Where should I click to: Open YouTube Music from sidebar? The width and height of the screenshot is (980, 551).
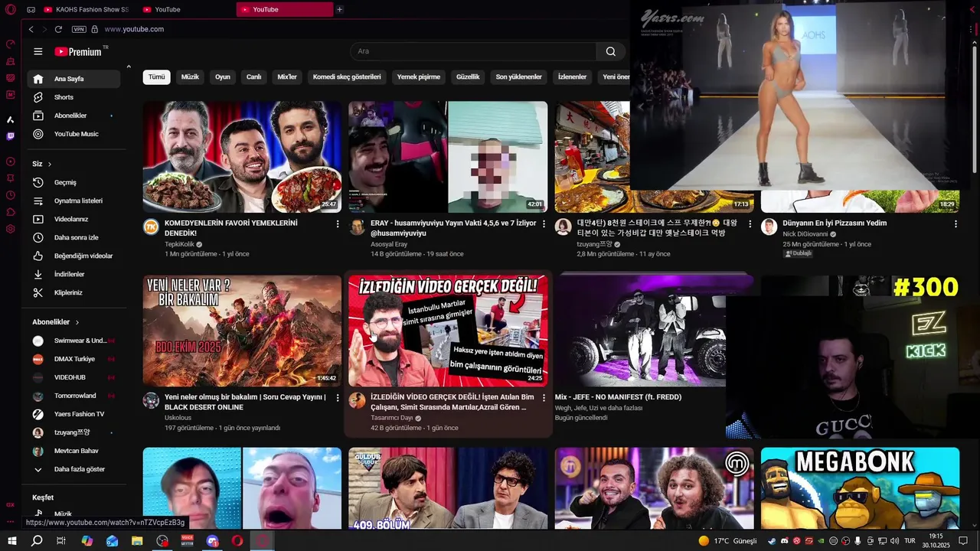73,134
